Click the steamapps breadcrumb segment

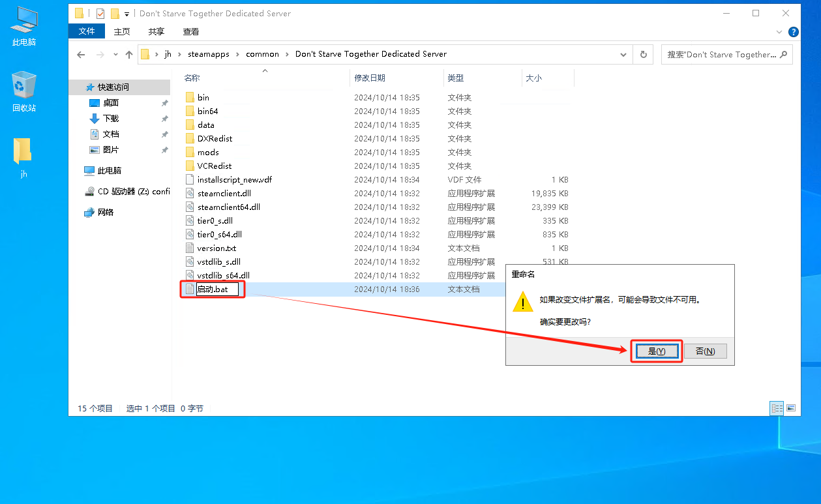(209, 54)
